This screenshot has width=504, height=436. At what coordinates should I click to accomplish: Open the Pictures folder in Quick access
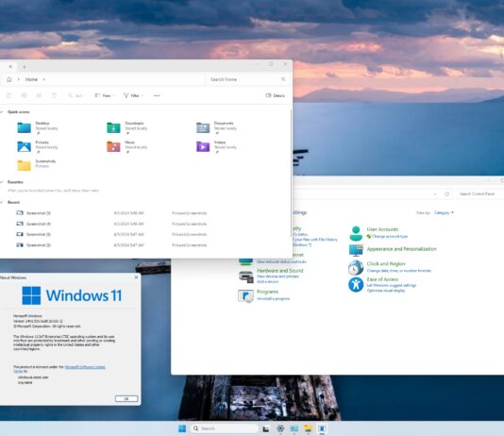[25, 147]
